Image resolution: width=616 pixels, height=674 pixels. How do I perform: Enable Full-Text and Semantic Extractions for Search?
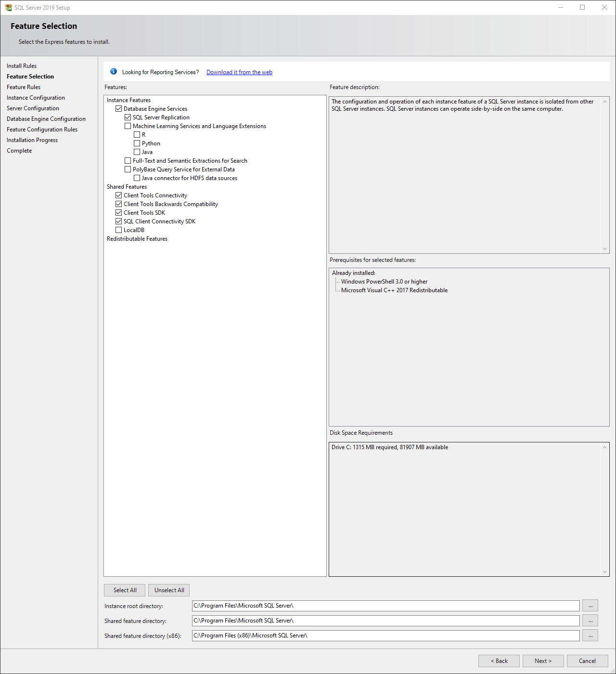tap(128, 161)
